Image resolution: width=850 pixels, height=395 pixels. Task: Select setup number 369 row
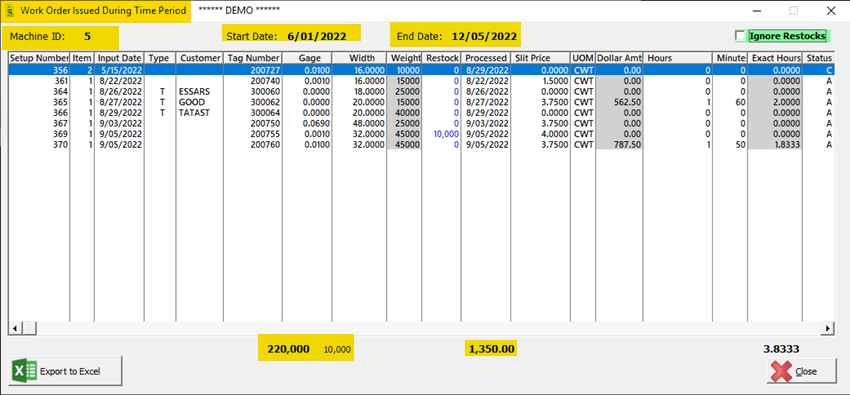[421, 134]
